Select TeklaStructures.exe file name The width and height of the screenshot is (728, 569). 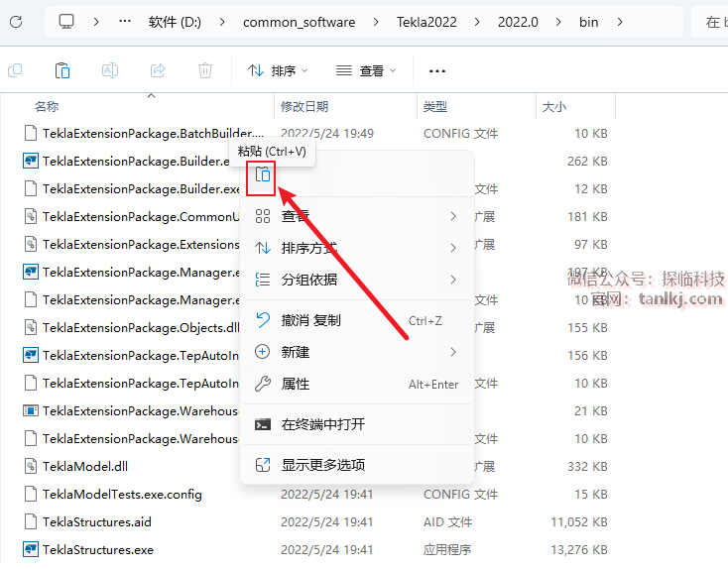pos(98,550)
